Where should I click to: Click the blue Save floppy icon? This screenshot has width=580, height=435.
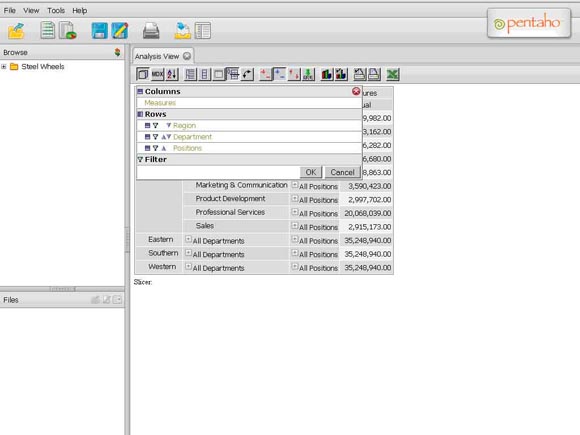coord(100,31)
